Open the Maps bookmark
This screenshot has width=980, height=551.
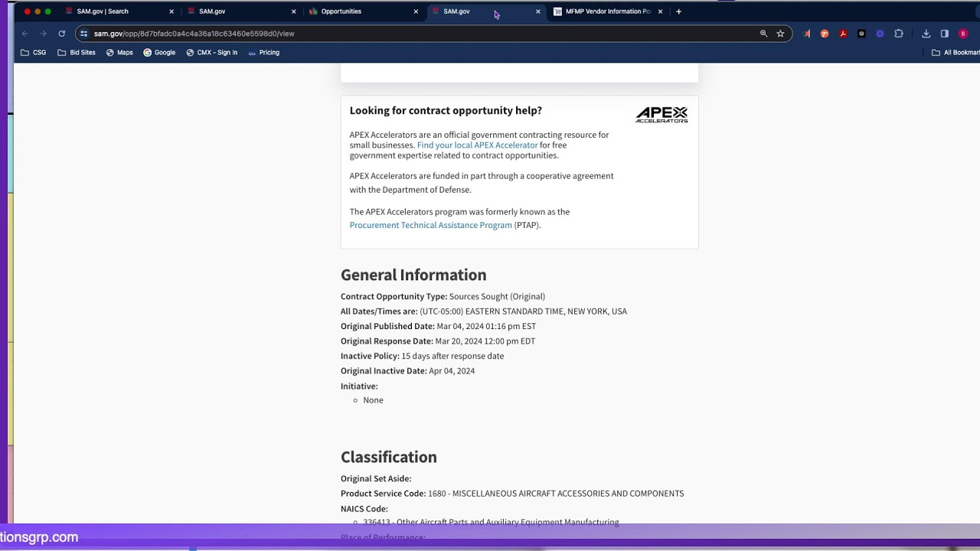coord(119,53)
